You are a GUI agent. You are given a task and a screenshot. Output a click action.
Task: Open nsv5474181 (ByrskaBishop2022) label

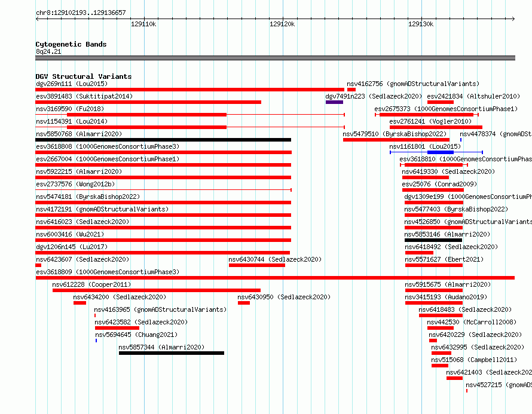pyautogui.click(x=88, y=197)
